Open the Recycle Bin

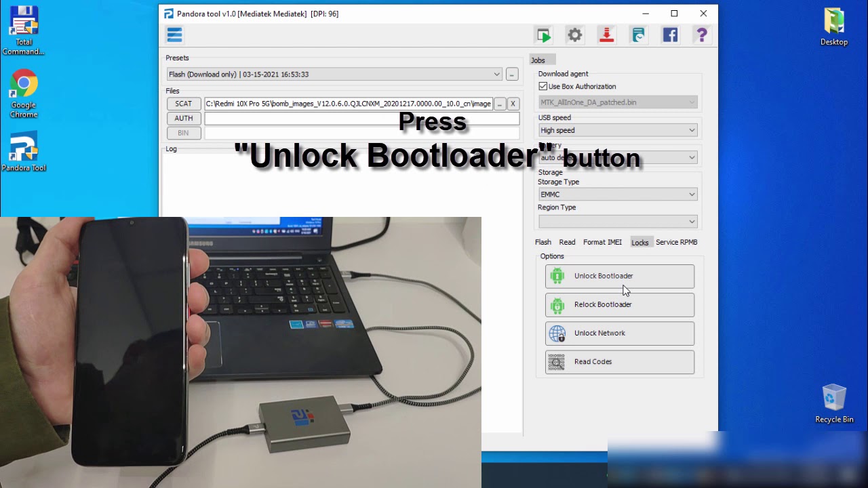[834, 404]
